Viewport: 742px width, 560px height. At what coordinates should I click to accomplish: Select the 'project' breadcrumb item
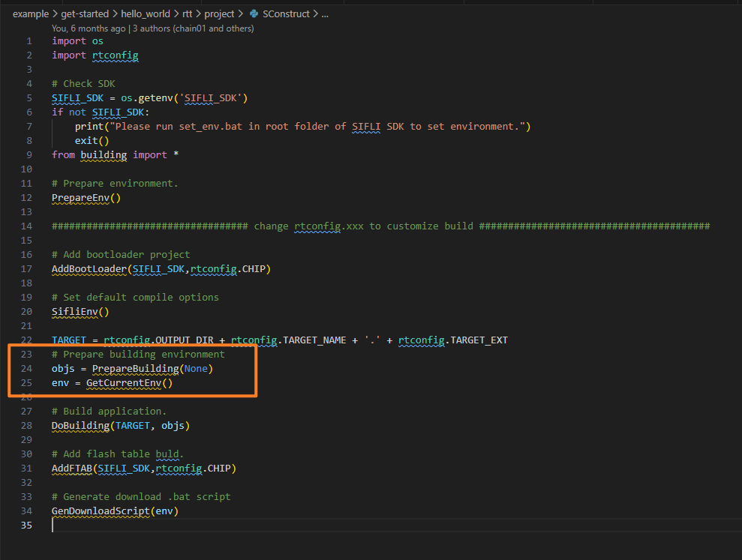(x=219, y=14)
